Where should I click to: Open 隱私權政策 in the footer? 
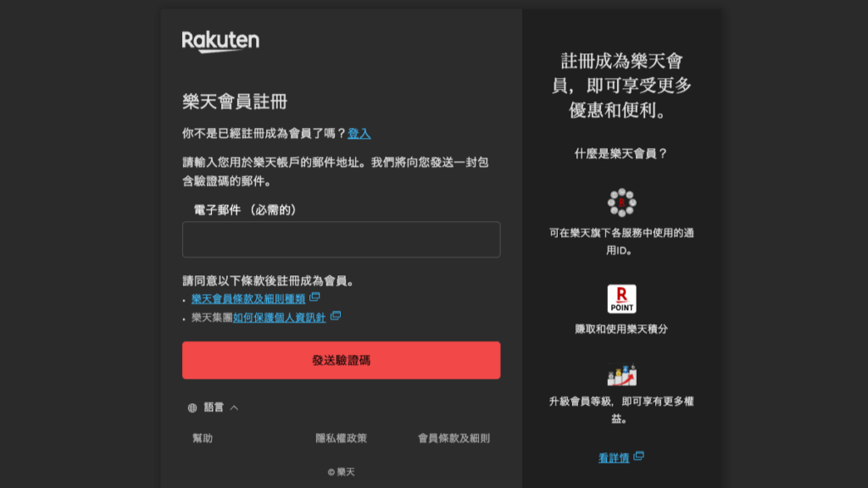[341, 438]
